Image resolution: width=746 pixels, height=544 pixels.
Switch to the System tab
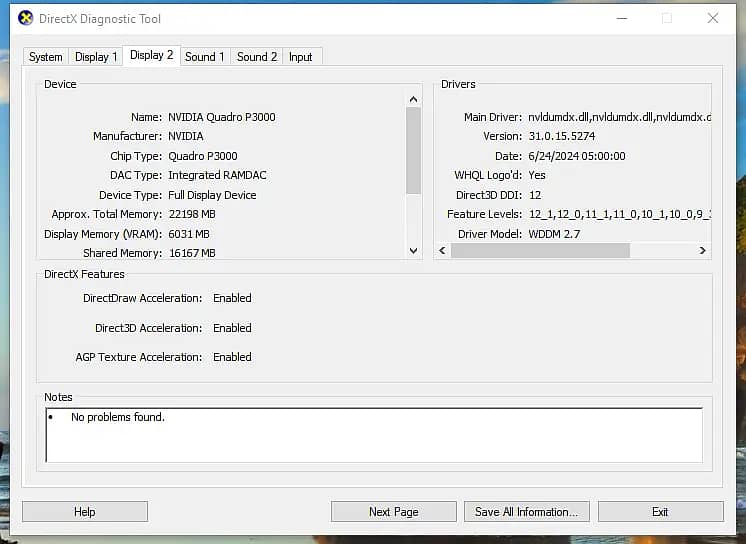point(46,57)
